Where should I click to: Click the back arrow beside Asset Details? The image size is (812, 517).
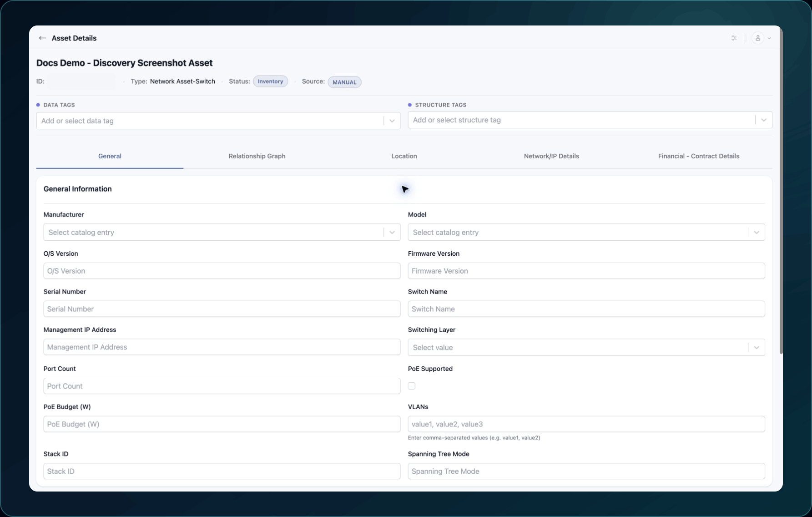click(x=42, y=38)
